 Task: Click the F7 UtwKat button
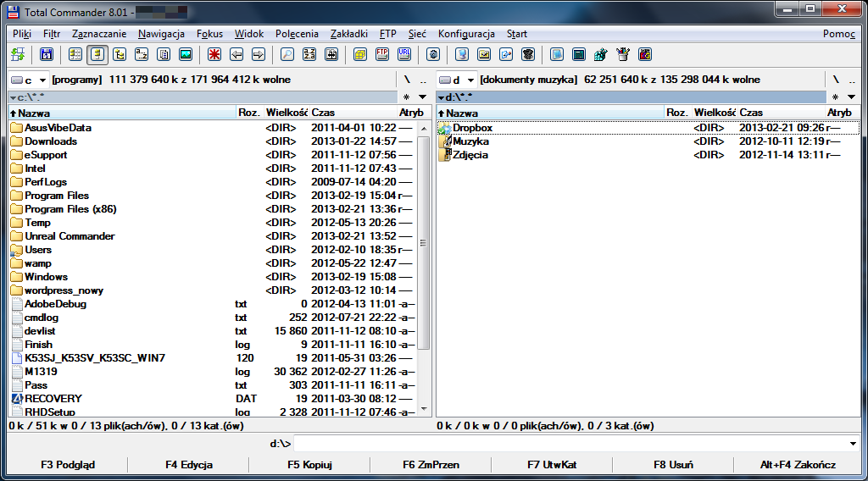[552, 465]
